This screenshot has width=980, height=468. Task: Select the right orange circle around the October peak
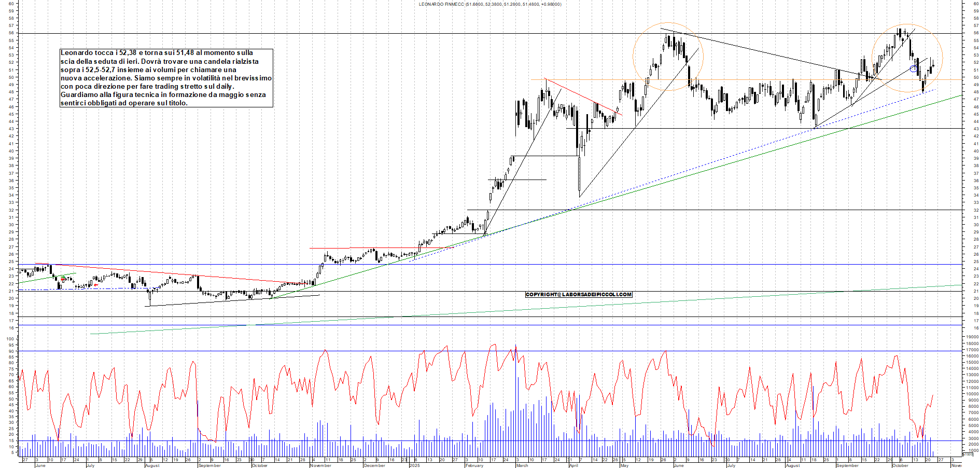pyautogui.click(x=942, y=58)
